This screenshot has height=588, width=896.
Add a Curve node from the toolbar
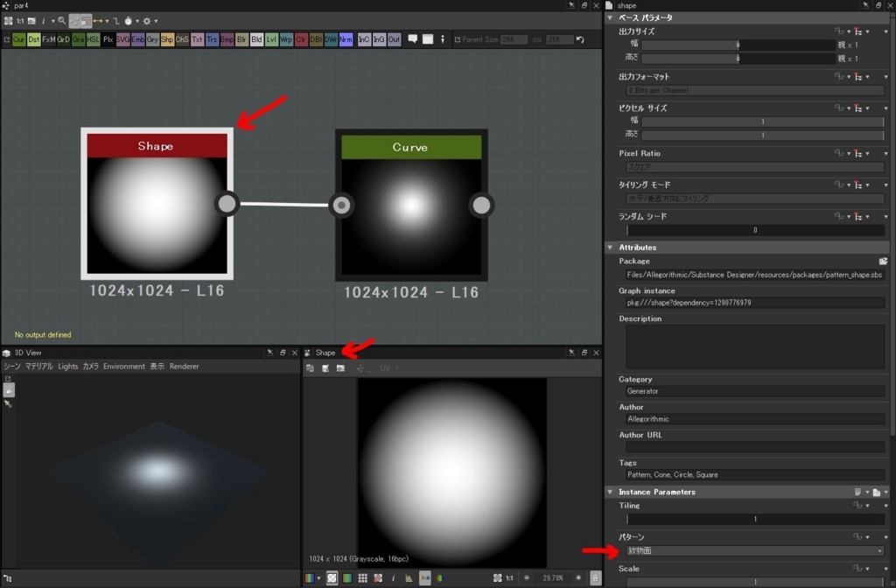click(x=19, y=39)
